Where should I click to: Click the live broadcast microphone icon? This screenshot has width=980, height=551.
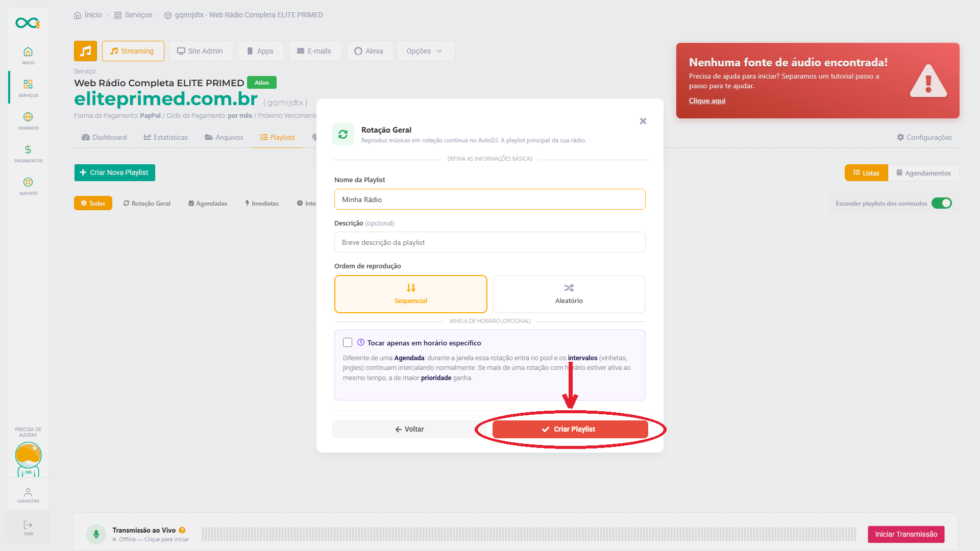96,534
